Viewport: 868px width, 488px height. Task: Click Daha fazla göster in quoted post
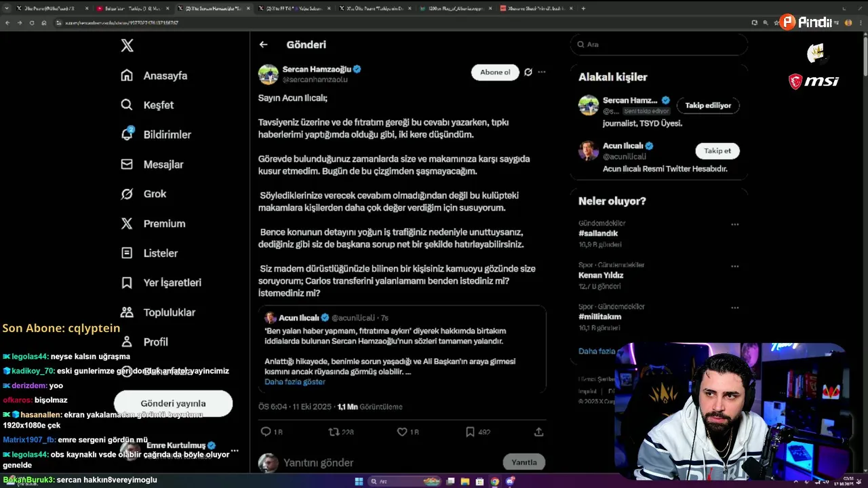click(x=295, y=382)
